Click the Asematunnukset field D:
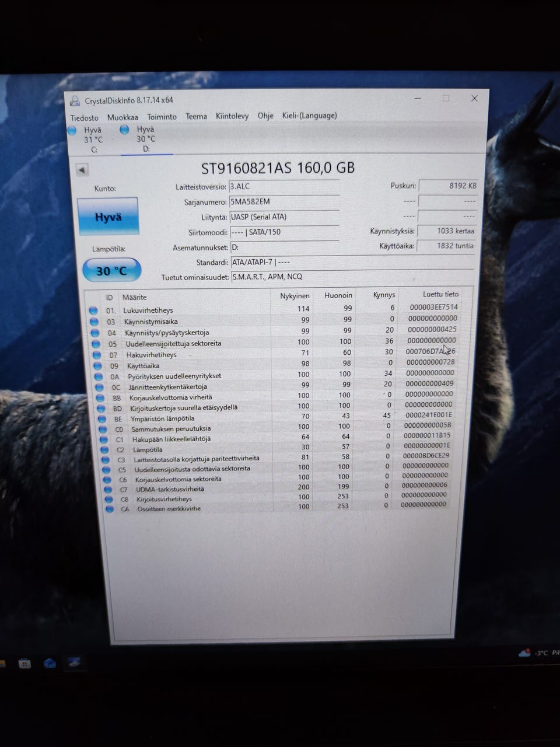Viewport: 560px width, 747px height. pos(284,247)
